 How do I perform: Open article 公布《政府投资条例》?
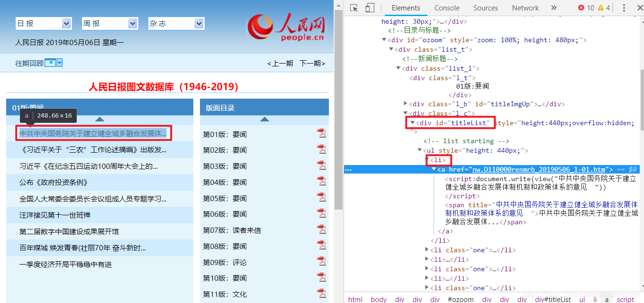point(54,182)
